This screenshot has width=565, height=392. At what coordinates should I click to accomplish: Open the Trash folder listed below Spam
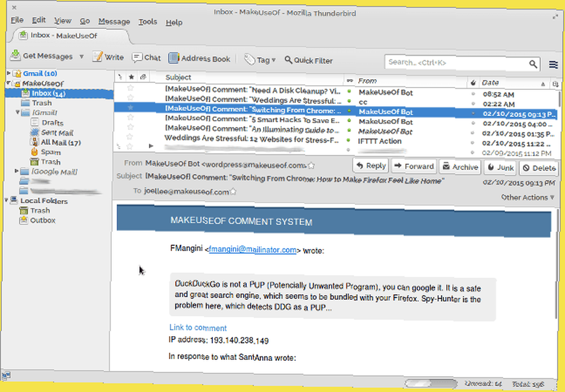pyautogui.click(x=46, y=162)
